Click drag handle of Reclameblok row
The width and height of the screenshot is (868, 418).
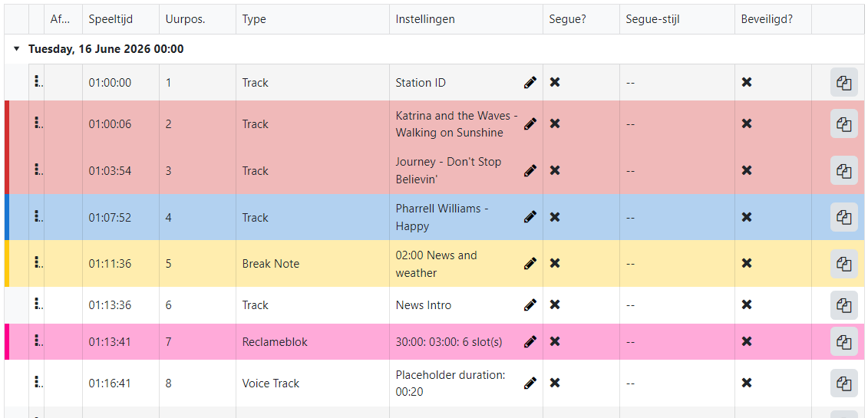37,341
